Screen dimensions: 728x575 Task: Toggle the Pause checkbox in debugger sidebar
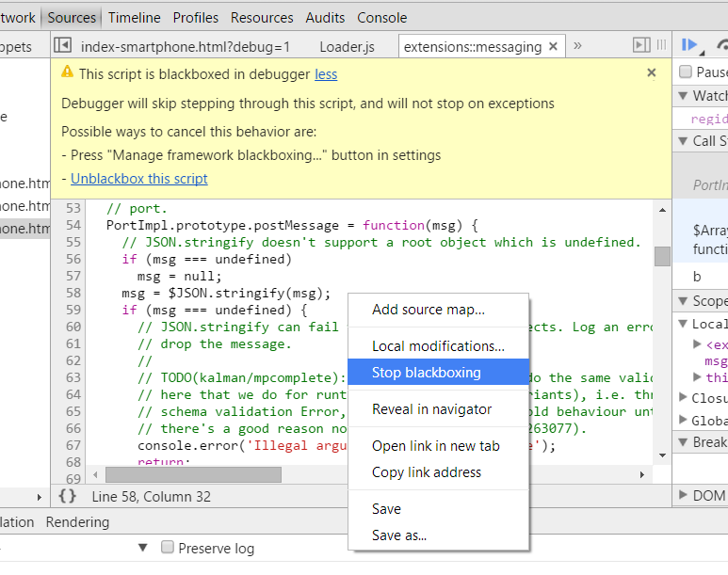click(686, 72)
